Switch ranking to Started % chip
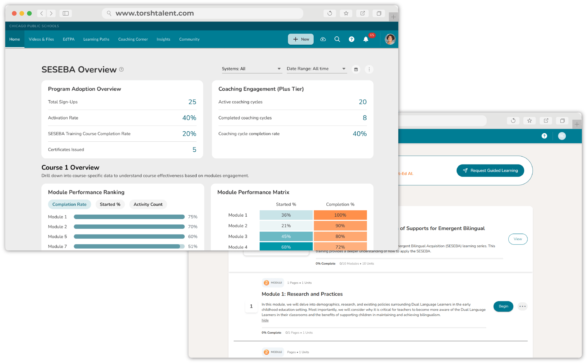The width and height of the screenshot is (588, 364). [x=110, y=204]
